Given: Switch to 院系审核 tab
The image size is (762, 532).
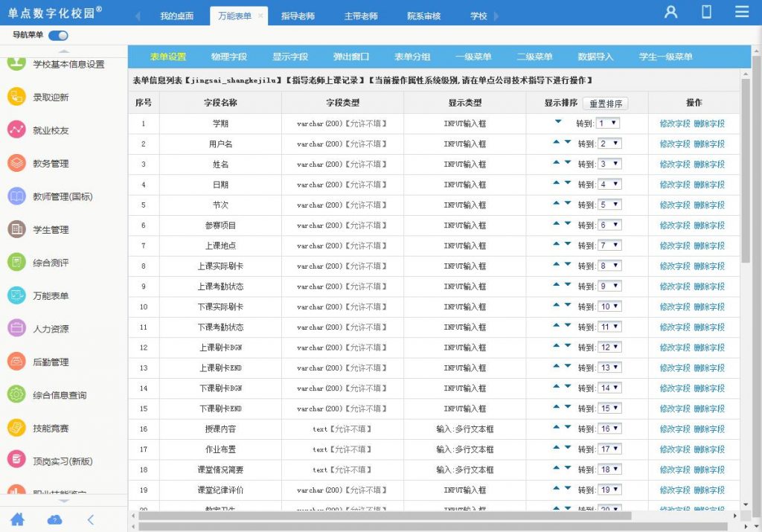Looking at the screenshot, I should click(x=423, y=16).
